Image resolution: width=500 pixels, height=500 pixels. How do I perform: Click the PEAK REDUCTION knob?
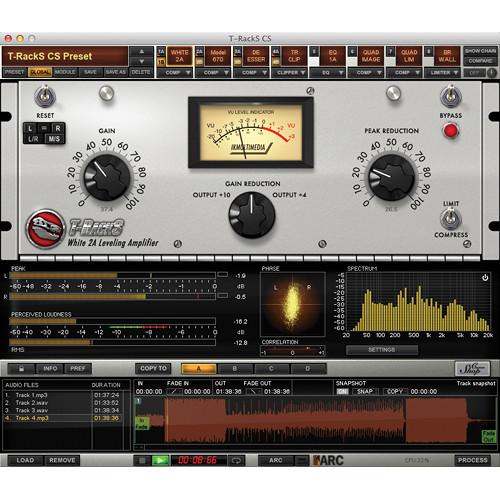click(x=392, y=177)
